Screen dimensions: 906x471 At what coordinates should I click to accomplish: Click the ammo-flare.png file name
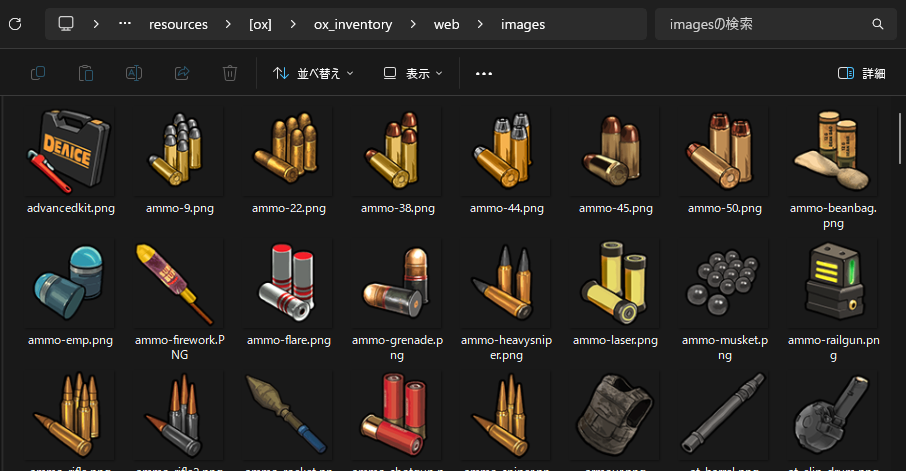pos(288,340)
